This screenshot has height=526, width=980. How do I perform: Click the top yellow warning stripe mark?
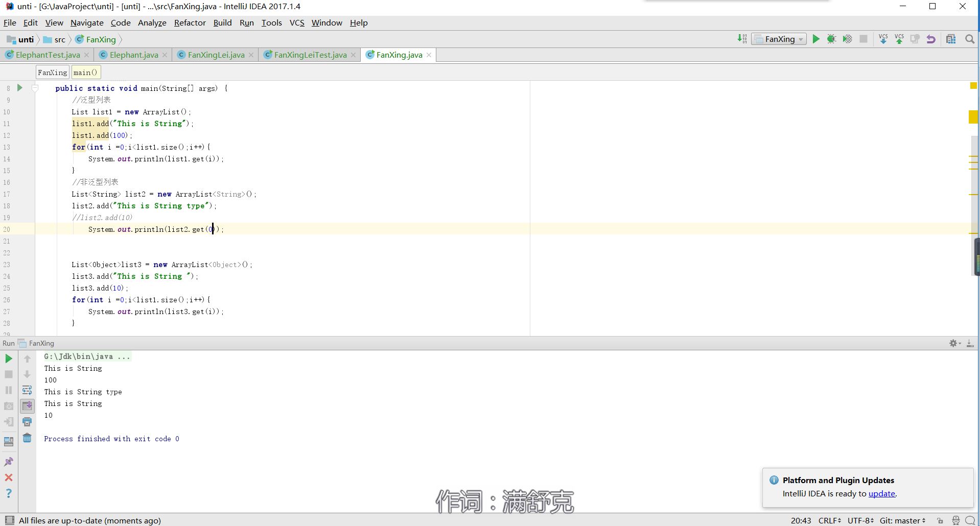click(x=973, y=117)
